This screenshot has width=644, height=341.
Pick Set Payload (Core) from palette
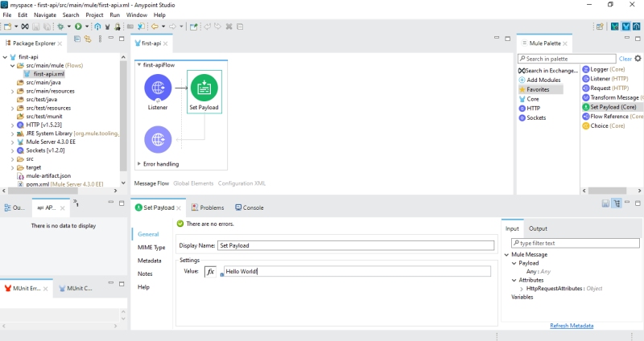(609, 107)
